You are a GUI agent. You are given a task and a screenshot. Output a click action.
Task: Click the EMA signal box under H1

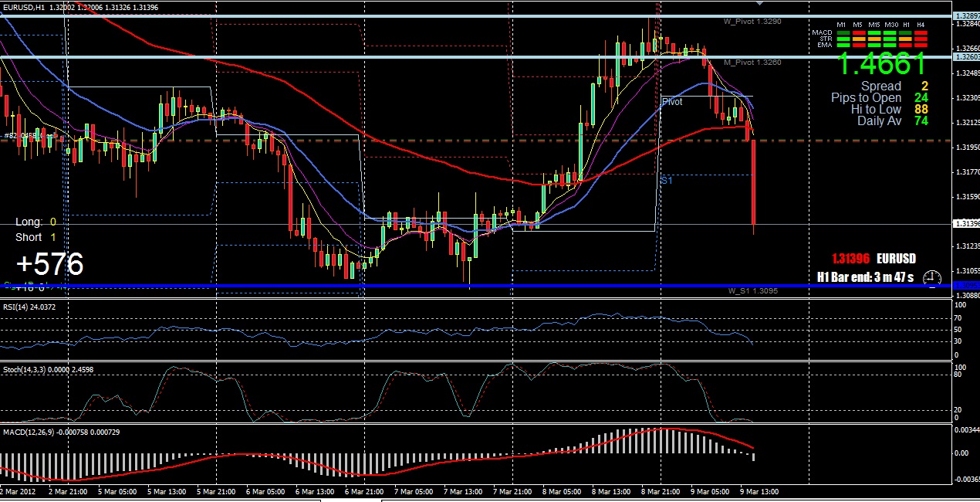tap(905, 45)
